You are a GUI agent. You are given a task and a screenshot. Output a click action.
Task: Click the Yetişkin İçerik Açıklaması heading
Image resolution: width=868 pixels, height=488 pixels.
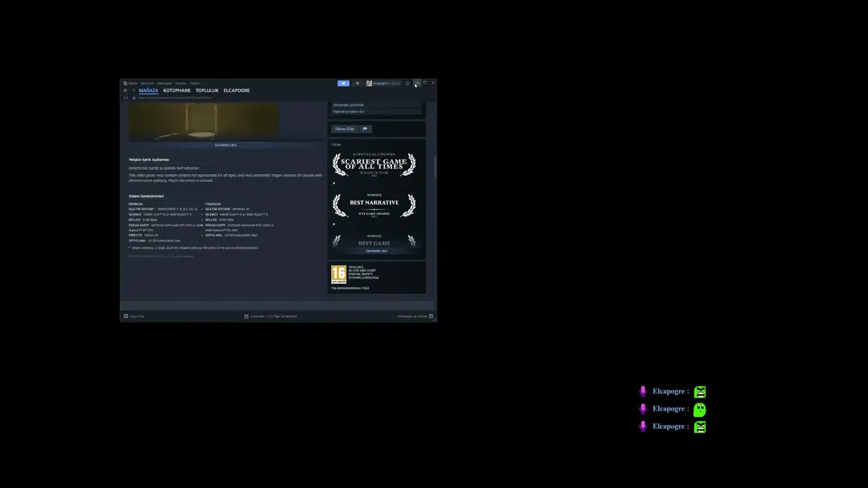tap(149, 159)
